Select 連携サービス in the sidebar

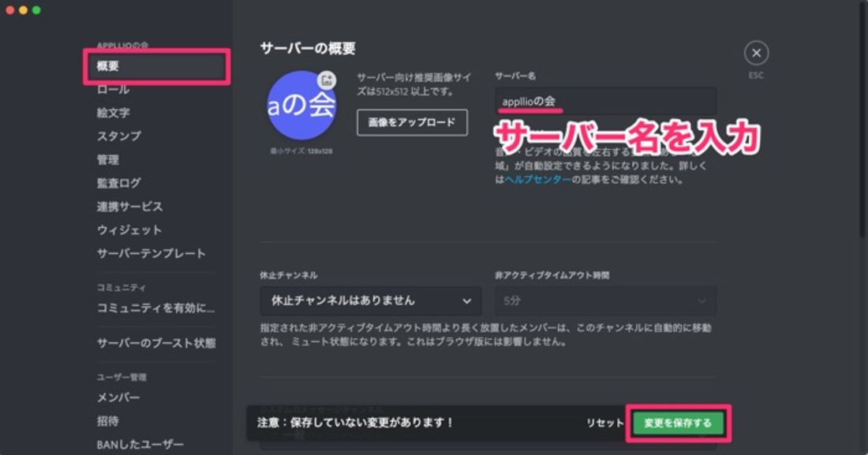click(129, 207)
